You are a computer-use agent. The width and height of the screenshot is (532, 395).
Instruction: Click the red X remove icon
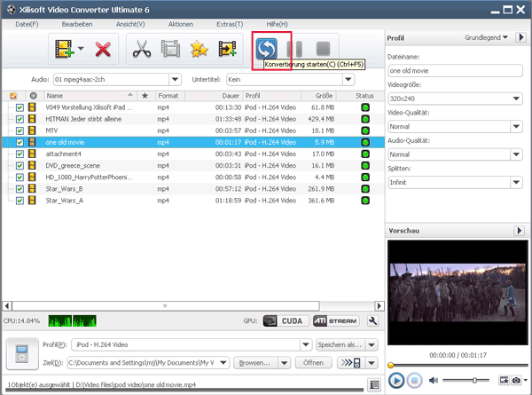(103, 49)
